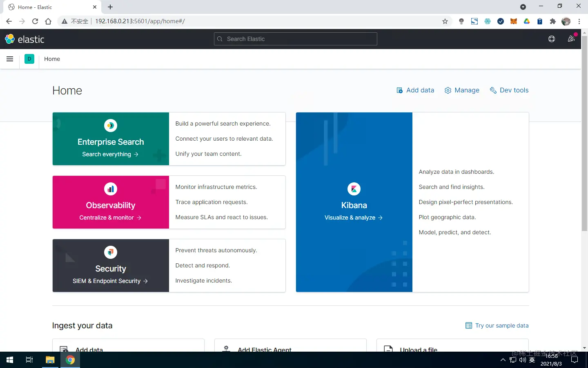The image size is (588, 368).
Task: Focus the Search Elastic field
Action: click(x=296, y=39)
